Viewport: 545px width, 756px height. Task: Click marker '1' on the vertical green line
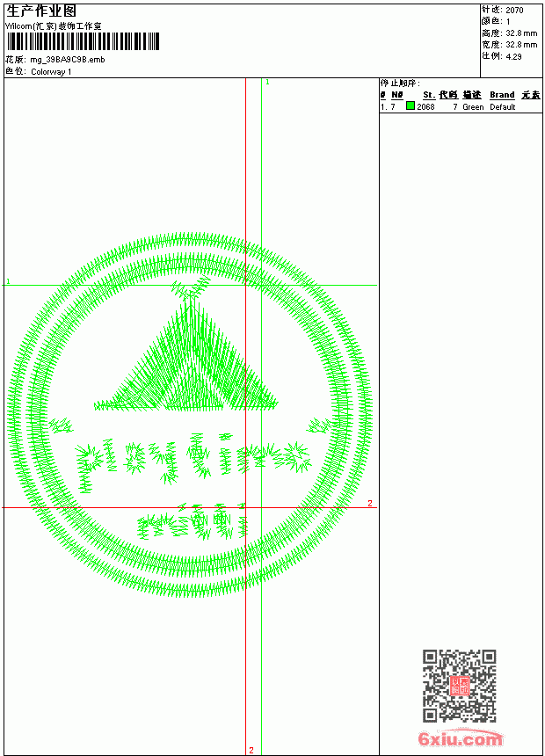[x=268, y=83]
